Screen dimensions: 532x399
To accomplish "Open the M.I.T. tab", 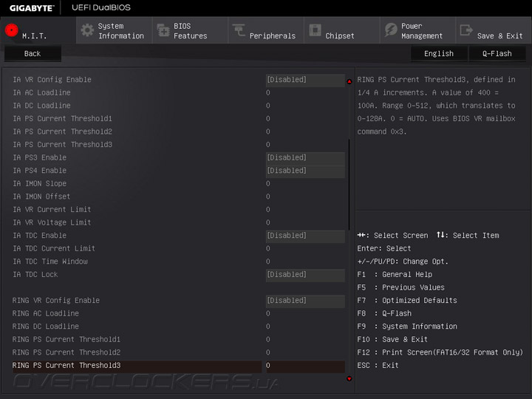I will (38, 30).
